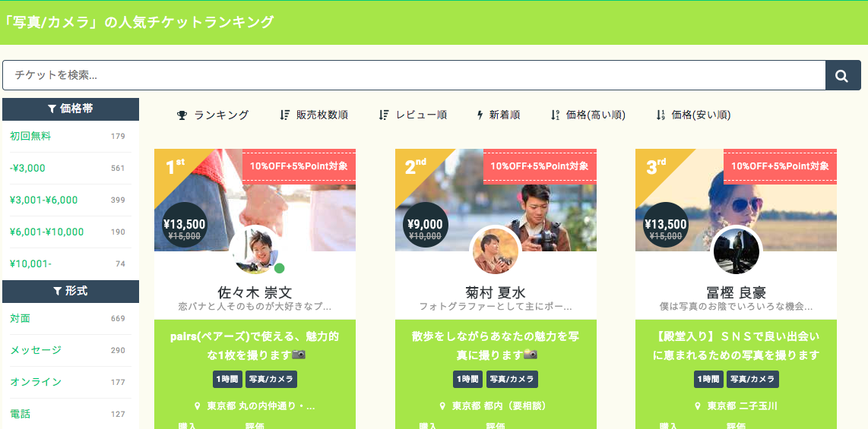Image resolution: width=868 pixels, height=429 pixels.
Task: Click the magnifying glass search button
Action: click(x=842, y=75)
